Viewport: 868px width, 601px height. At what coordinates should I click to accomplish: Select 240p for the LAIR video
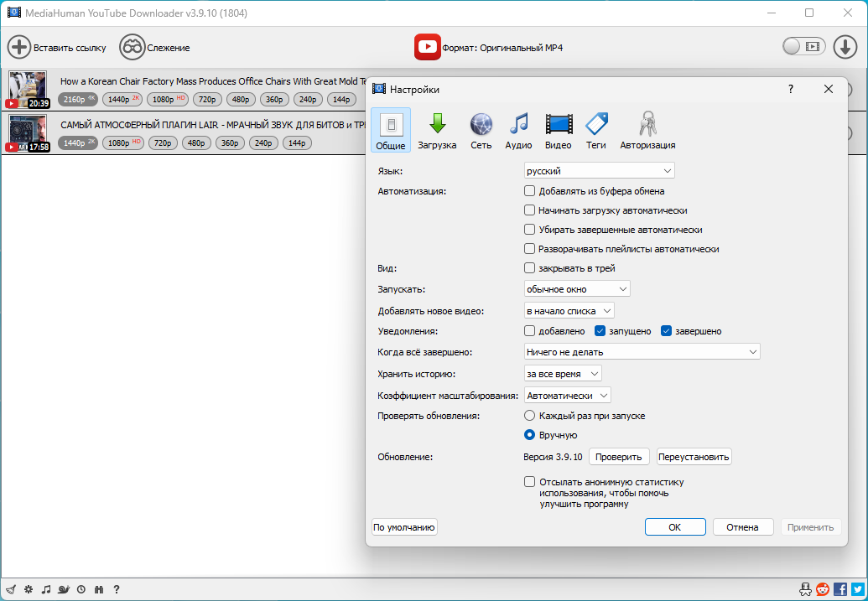coord(263,142)
